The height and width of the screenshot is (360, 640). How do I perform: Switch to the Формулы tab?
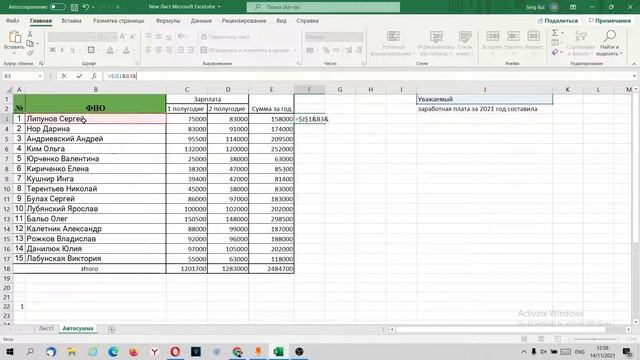point(168,20)
